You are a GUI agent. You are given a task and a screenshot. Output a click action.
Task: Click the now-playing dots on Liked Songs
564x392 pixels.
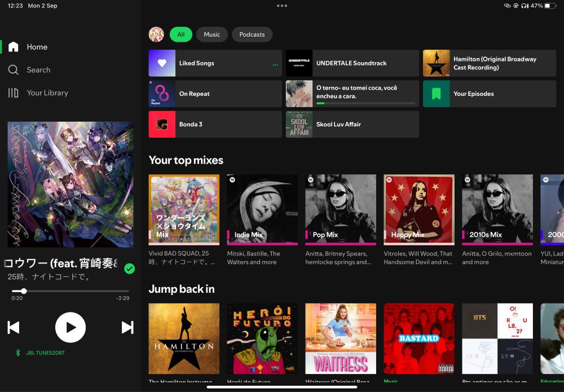[x=275, y=65]
